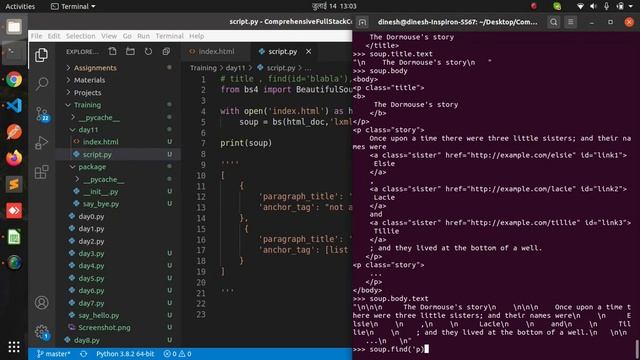Image resolution: width=640 pixels, height=360 pixels.
Task: Open say_hello.py in the file tree
Action: pos(99,315)
